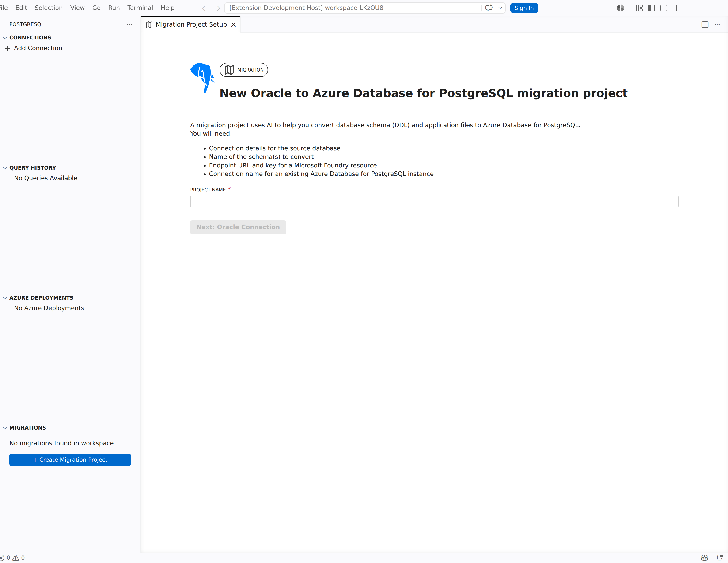Open the Customize Layout icon

click(x=639, y=8)
